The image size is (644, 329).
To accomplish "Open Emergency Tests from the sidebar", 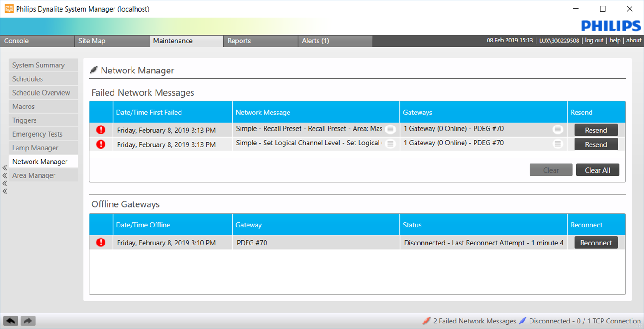I will [x=43, y=134].
